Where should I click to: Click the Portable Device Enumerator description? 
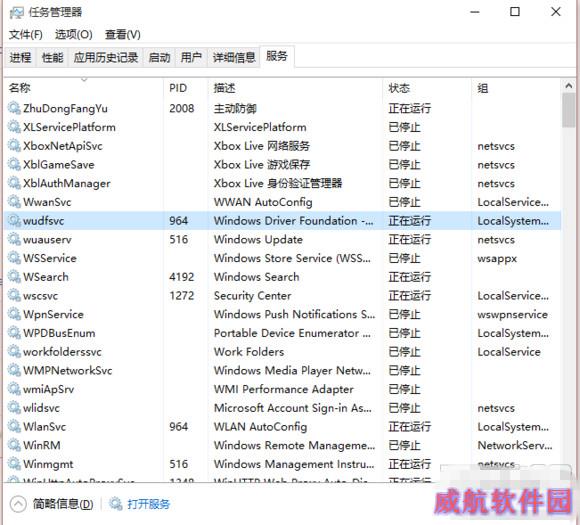pyautogui.click(x=292, y=333)
